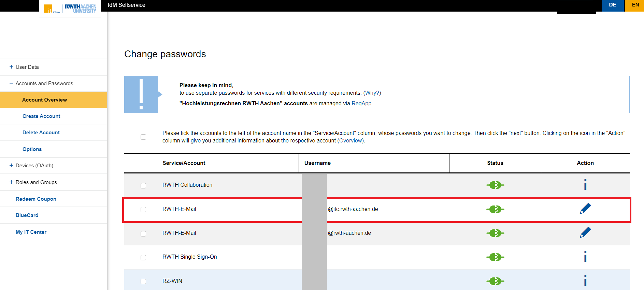Tick RWTH Collaboration checkbox

click(143, 186)
